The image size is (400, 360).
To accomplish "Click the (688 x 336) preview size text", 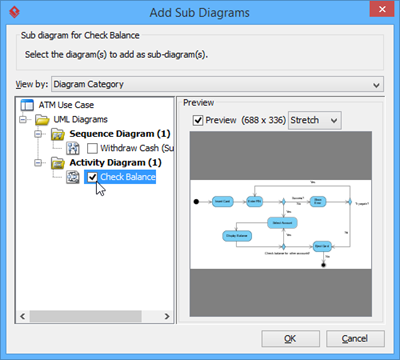I will pyautogui.click(x=263, y=120).
